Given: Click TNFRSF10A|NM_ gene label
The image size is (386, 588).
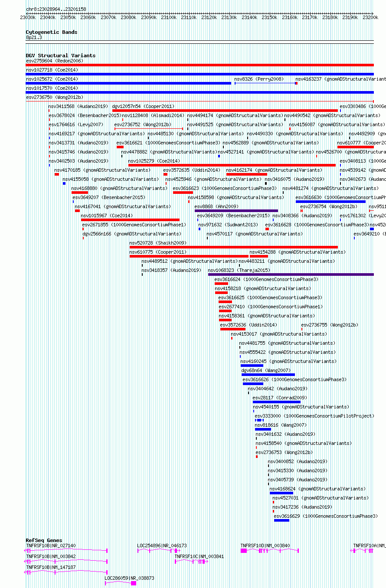Looking at the screenshot, I should point(370,546).
